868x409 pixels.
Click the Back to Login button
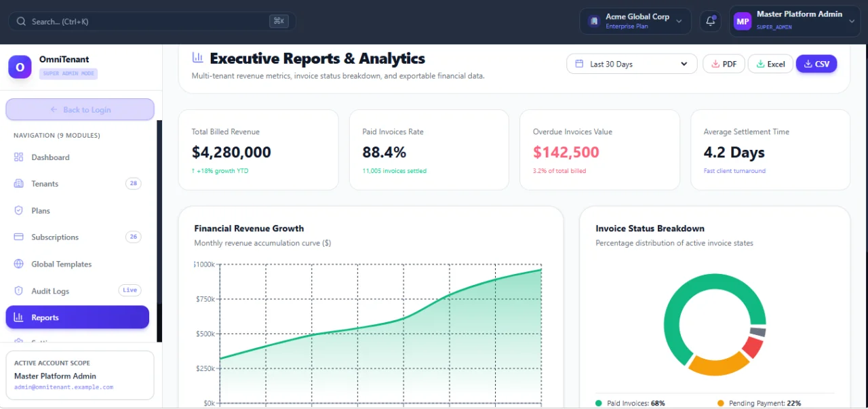click(80, 109)
